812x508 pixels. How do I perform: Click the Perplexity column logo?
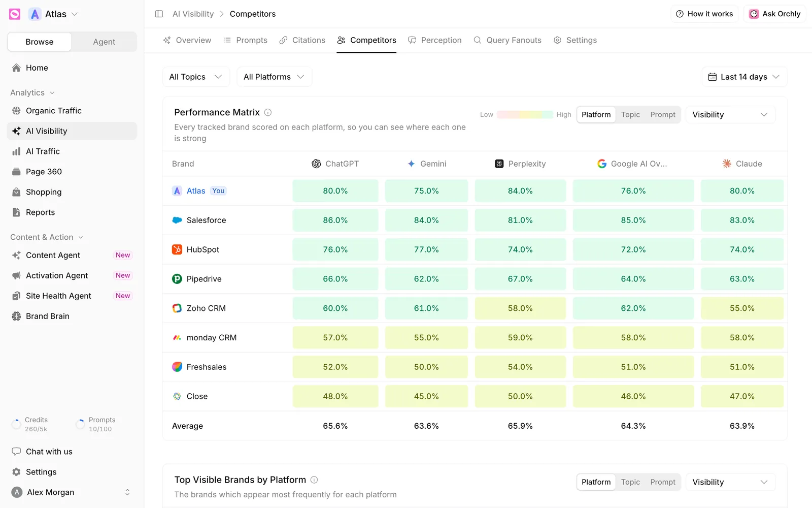(x=499, y=164)
